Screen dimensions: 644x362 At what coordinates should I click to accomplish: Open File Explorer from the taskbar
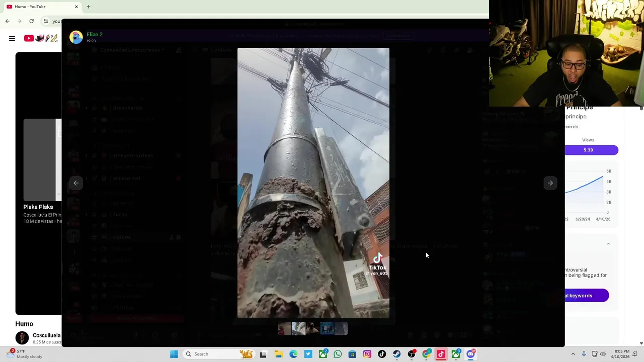278,354
